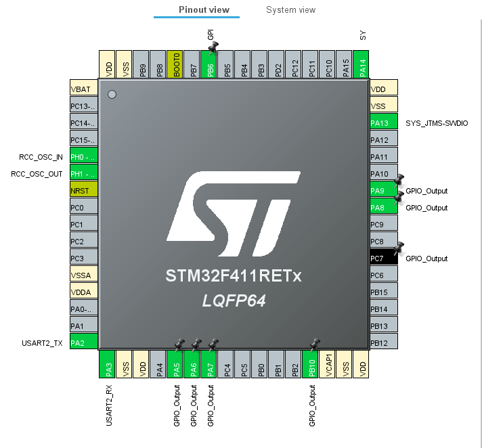
Task: Click the PD2 pin
Action: coord(276,64)
